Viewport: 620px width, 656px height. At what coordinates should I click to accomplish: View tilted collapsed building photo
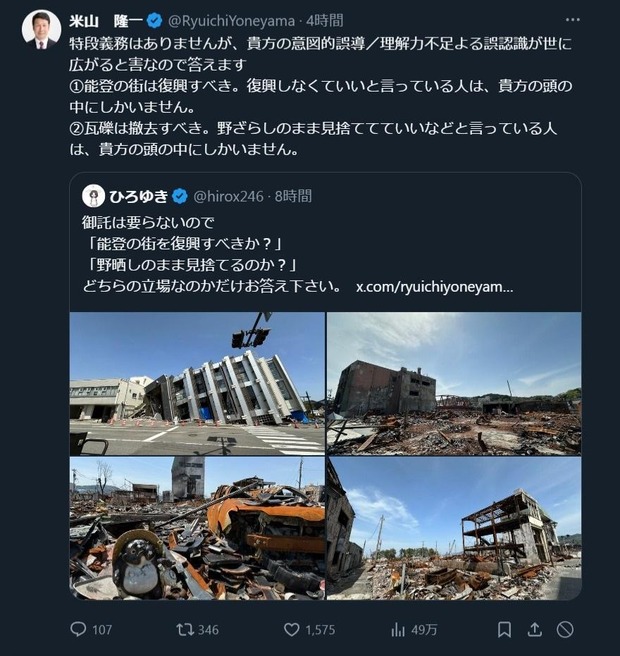tap(197, 383)
